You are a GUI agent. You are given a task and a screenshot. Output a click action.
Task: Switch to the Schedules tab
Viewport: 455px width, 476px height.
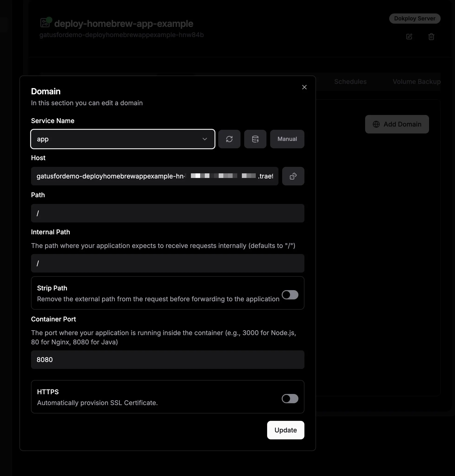coord(350,82)
